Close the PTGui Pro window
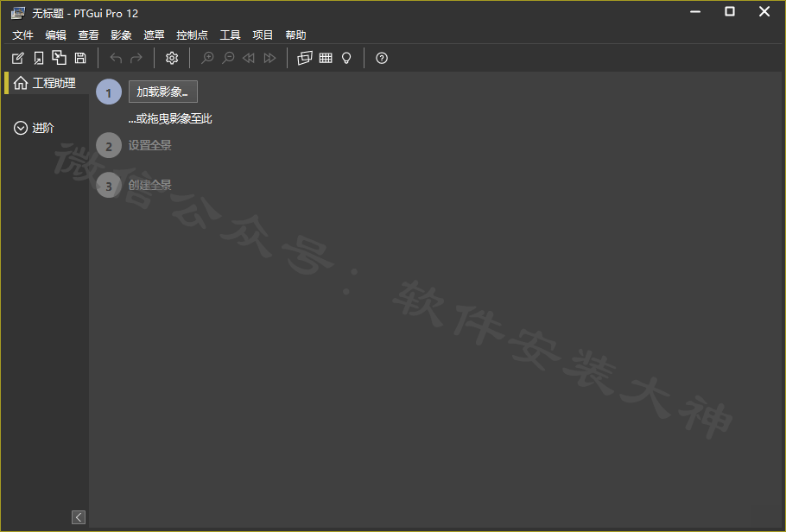 (x=764, y=12)
